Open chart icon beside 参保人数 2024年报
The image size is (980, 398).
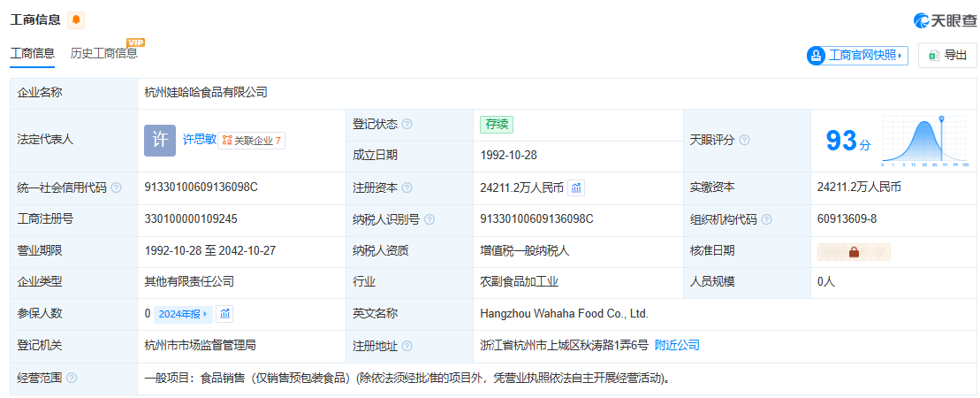[x=224, y=314]
